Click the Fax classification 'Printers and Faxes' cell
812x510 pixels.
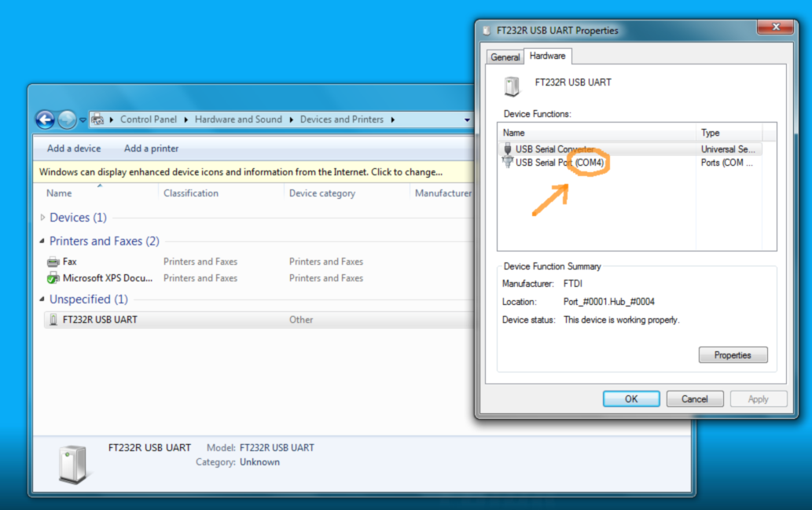(x=200, y=262)
